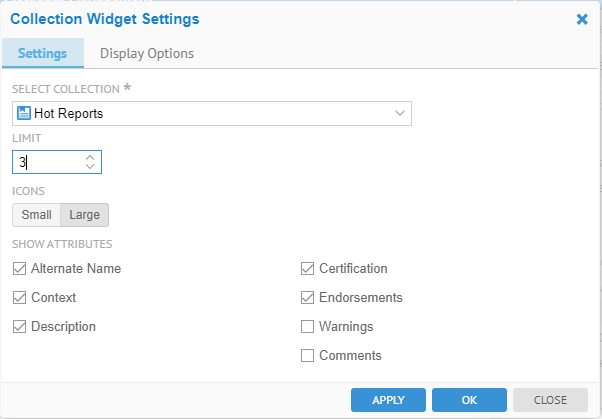This screenshot has height=419, width=602.
Task: Select Small icons size
Action: [36, 215]
